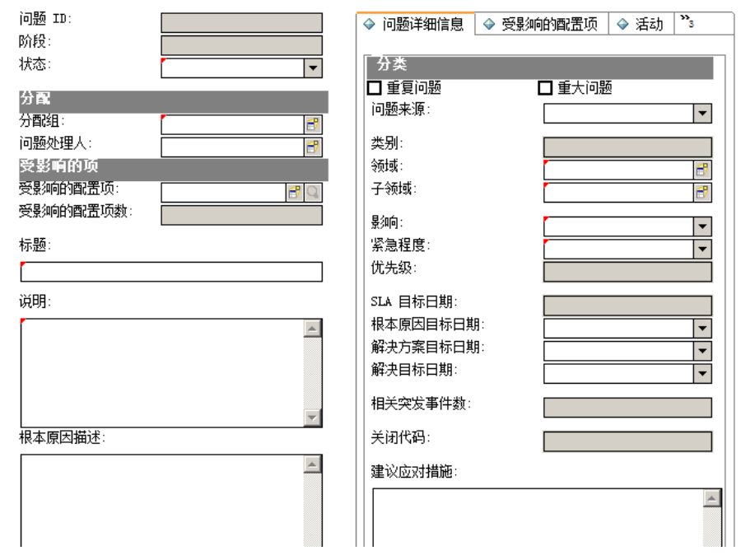Select the 问题详细信息 tab
The width and height of the screenshot is (741, 560).
click(x=416, y=25)
